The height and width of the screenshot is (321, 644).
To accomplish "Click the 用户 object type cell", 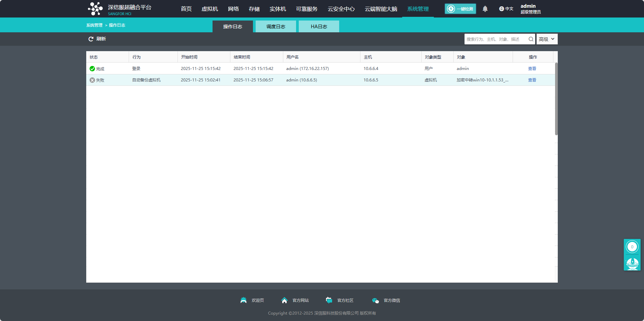I will (x=428, y=69).
